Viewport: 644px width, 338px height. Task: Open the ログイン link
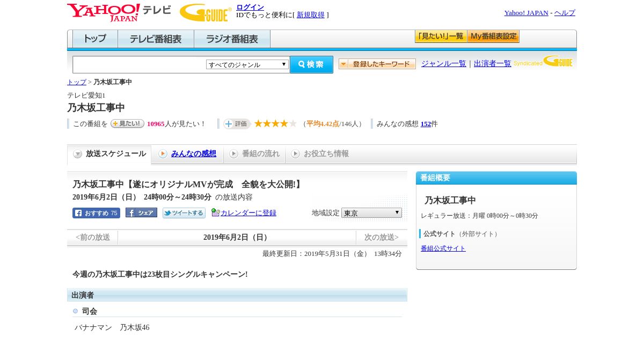pyautogui.click(x=250, y=7)
